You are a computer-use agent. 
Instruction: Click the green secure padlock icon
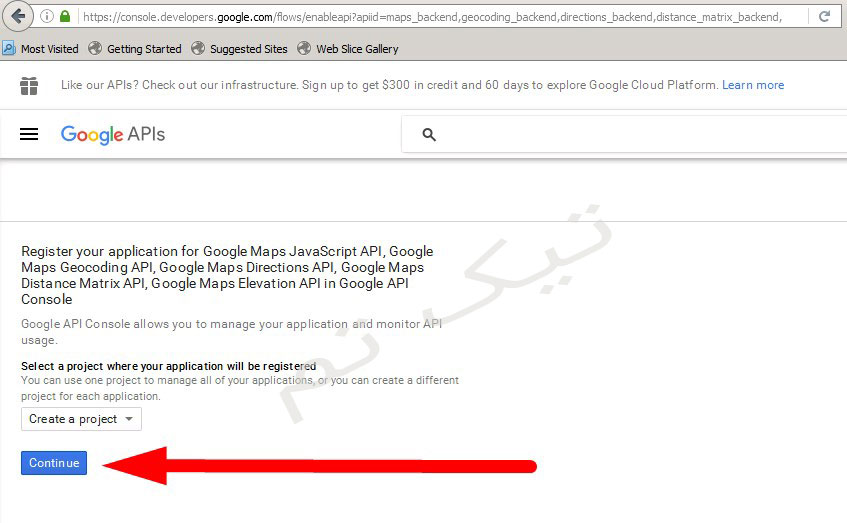pos(65,17)
